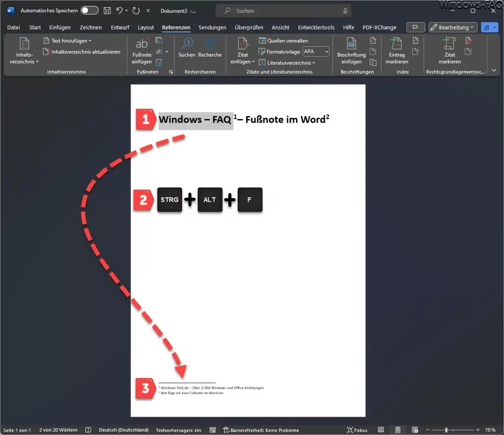Open Text hinzufügen dropdown

coord(67,41)
